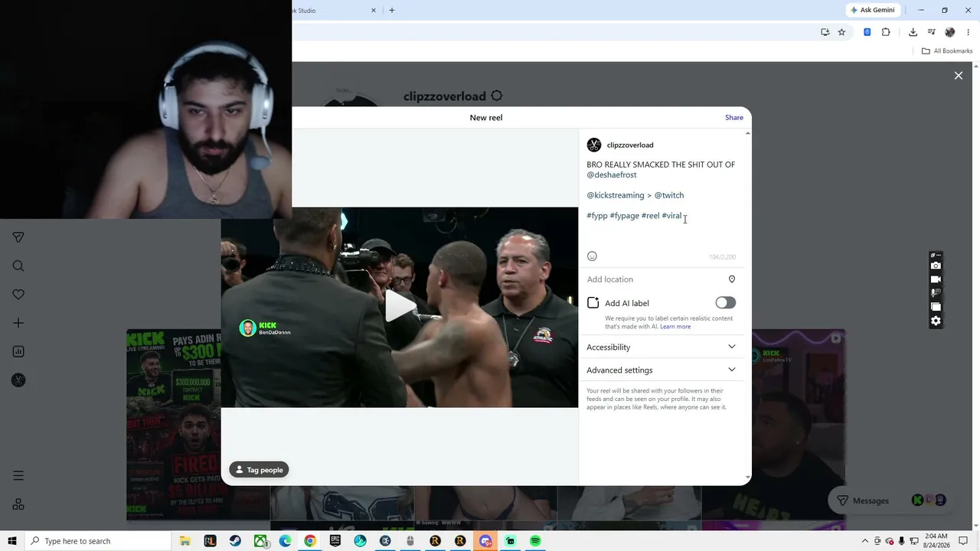This screenshot has width=980, height=551.
Task: Open the Windows Start menu
Action: click(12, 541)
